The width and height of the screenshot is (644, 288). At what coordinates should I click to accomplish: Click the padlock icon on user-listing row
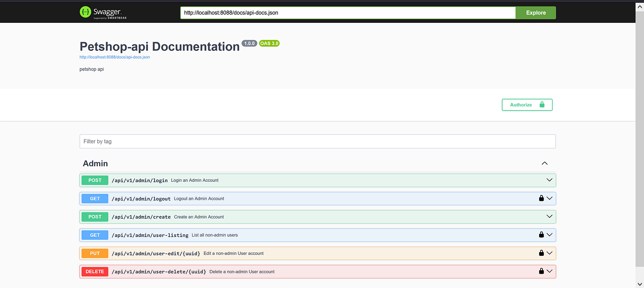click(541, 234)
